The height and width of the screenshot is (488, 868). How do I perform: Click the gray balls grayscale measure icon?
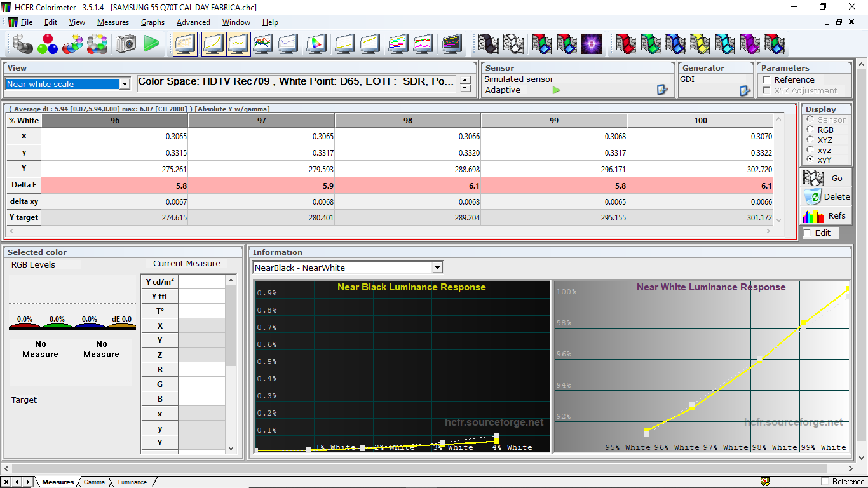pyautogui.click(x=23, y=44)
